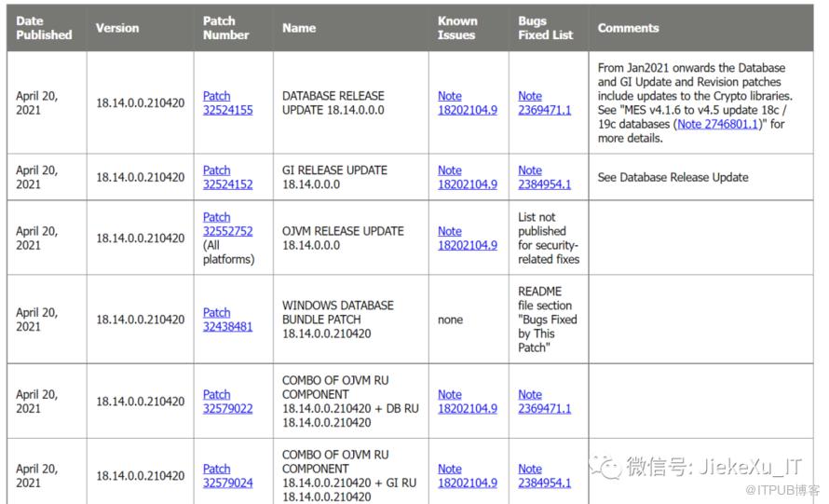Click version cell in Patch 32524155 row
The image size is (829, 504).
coord(140,103)
